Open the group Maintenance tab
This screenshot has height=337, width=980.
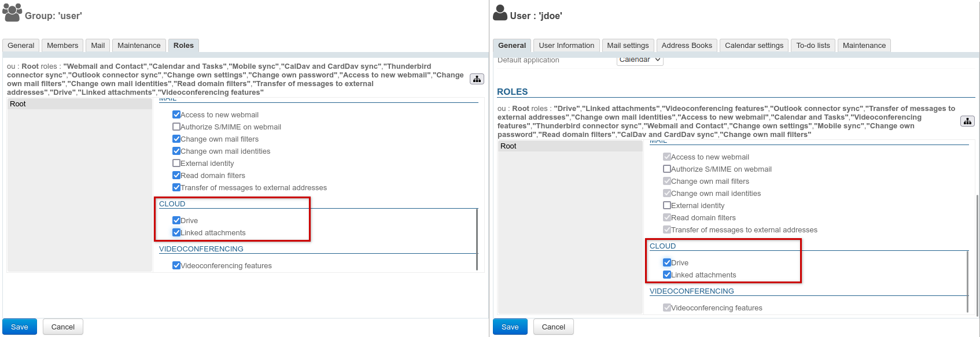(x=139, y=46)
